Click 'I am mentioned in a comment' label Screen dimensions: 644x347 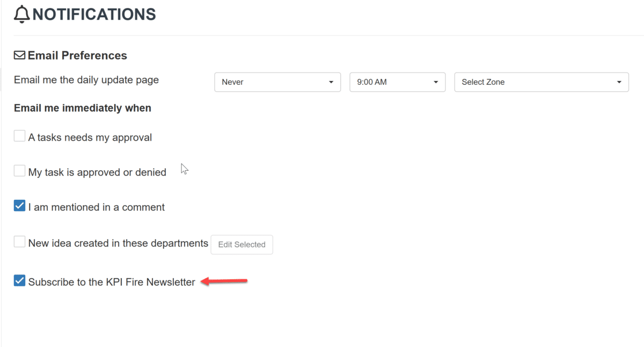97,207
